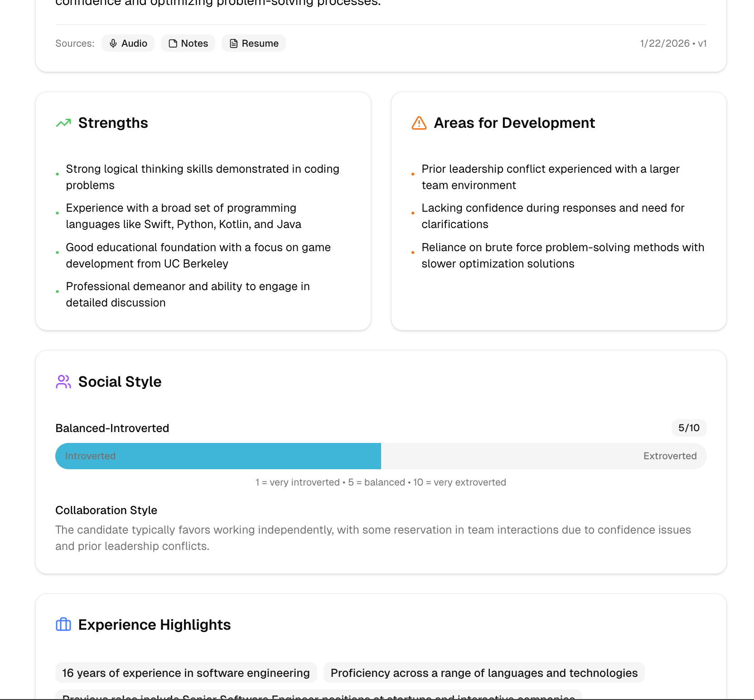This screenshot has height=700, width=754.
Task: Click the Strengths section heading
Action: click(113, 123)
